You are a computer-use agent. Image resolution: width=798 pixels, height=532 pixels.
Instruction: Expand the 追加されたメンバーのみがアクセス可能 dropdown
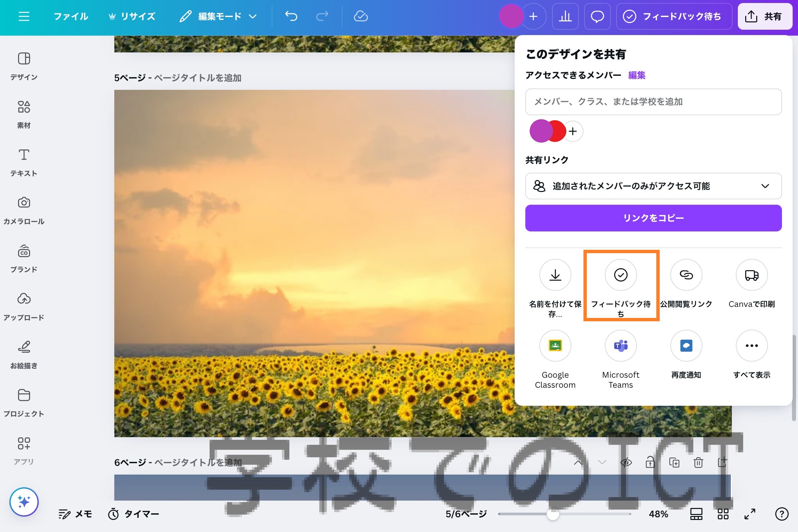(x=653, y=186)
